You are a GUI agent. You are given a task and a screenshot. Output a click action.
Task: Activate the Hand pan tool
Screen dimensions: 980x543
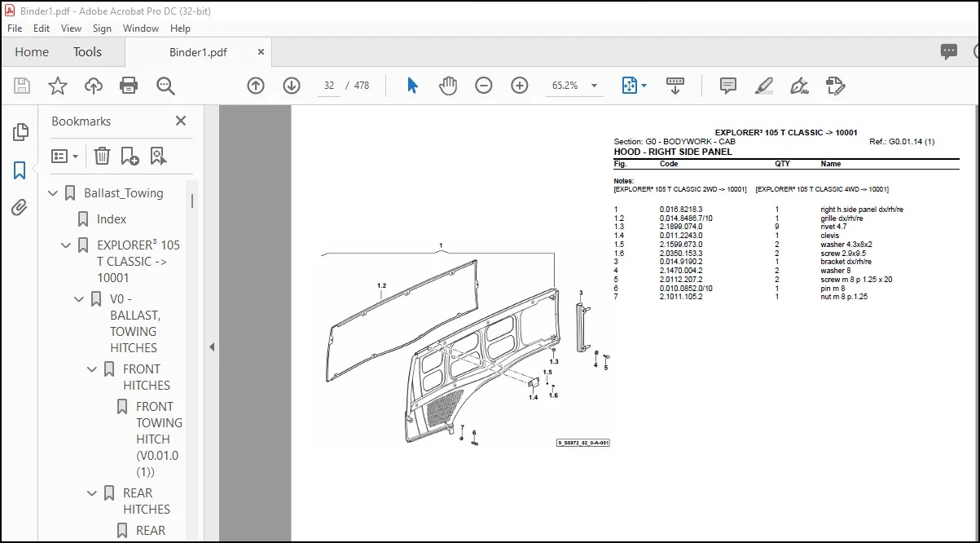tap(448, 86)
